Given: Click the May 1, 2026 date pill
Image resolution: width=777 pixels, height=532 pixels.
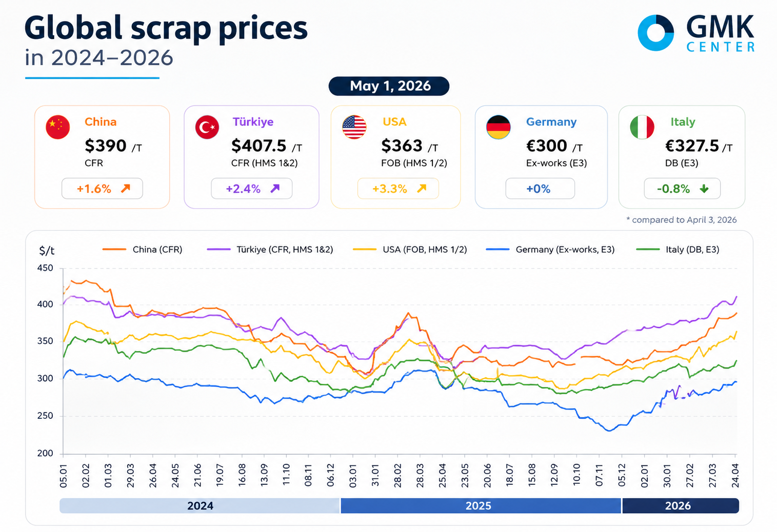Looking at the screenshot, I should (389, 86).
